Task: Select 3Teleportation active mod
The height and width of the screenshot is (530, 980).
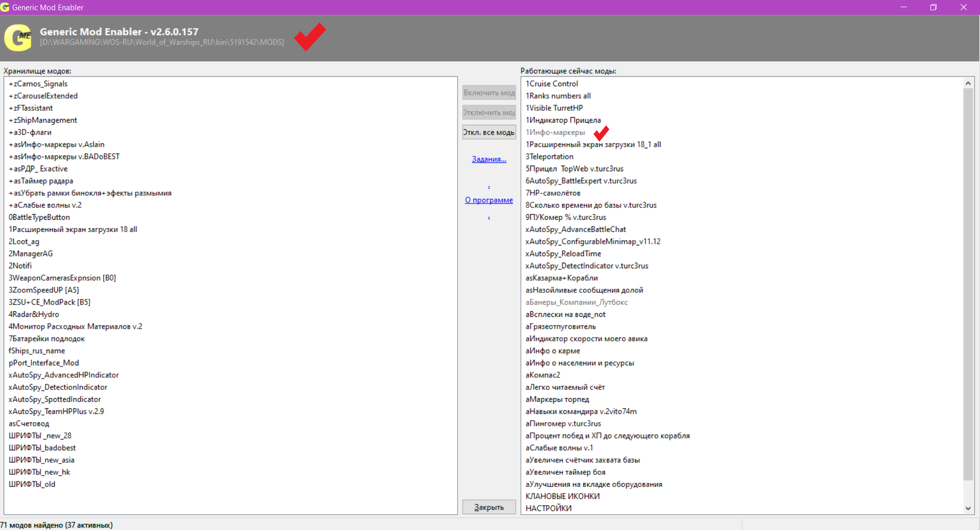Action: [549, 156]
